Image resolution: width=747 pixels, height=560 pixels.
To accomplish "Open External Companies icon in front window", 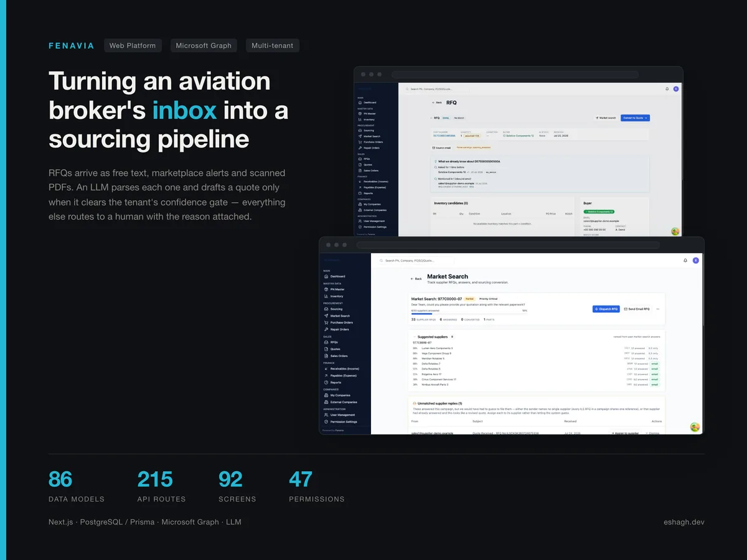I will (327, 402).
